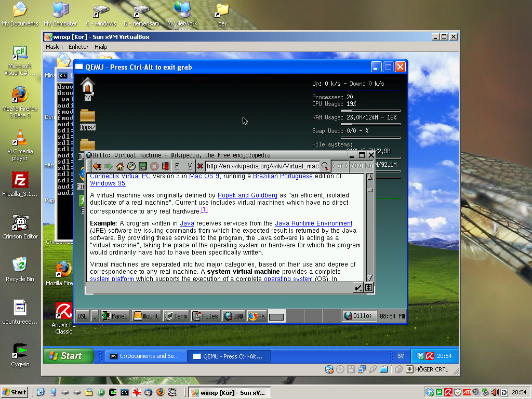Select the Dillo task in DSL taskbar
The width and height of the screenshot is (532, 399).
click(359, 316)
